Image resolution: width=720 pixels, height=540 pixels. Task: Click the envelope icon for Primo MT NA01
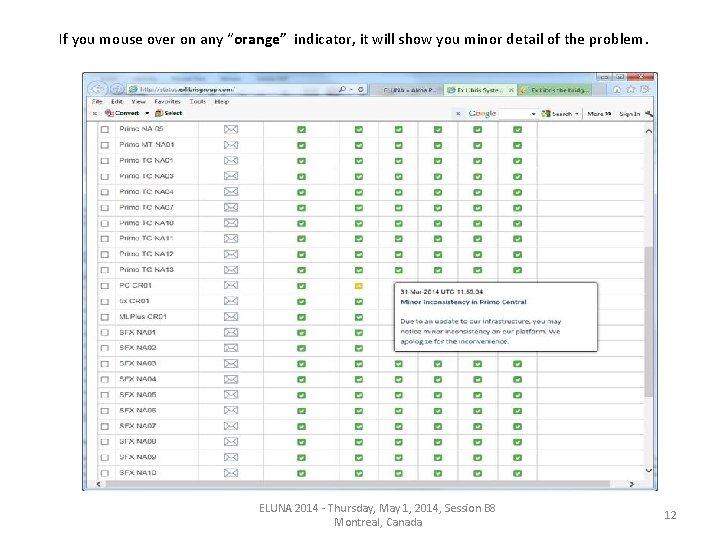(231, 145)
